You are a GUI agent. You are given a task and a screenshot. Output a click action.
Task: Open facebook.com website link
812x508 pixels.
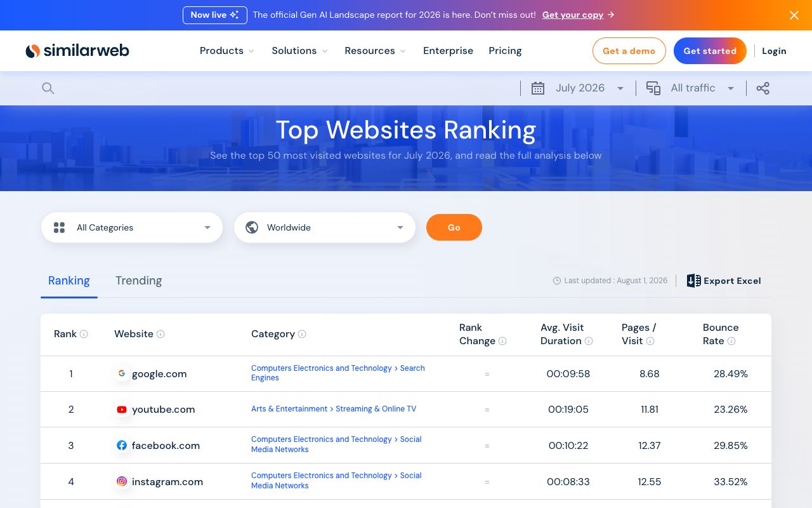pos(166,445)
